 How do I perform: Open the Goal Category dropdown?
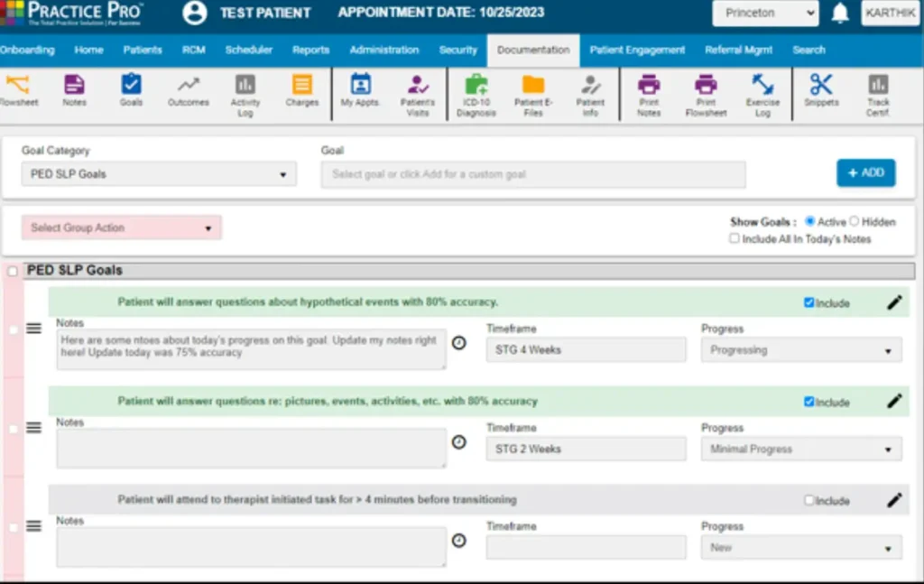pos(158,173)
